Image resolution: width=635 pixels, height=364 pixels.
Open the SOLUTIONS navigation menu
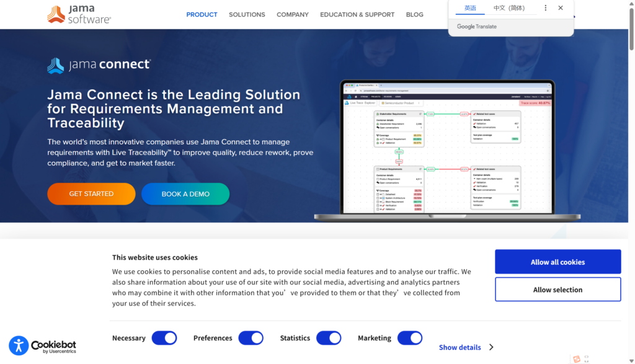[247, 14]
